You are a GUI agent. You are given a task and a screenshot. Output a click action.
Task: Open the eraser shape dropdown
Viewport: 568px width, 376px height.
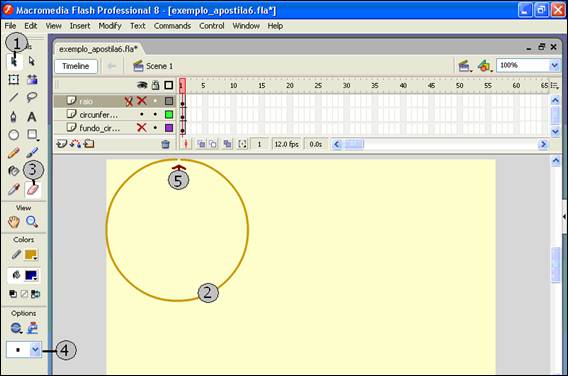click(35, 350)
